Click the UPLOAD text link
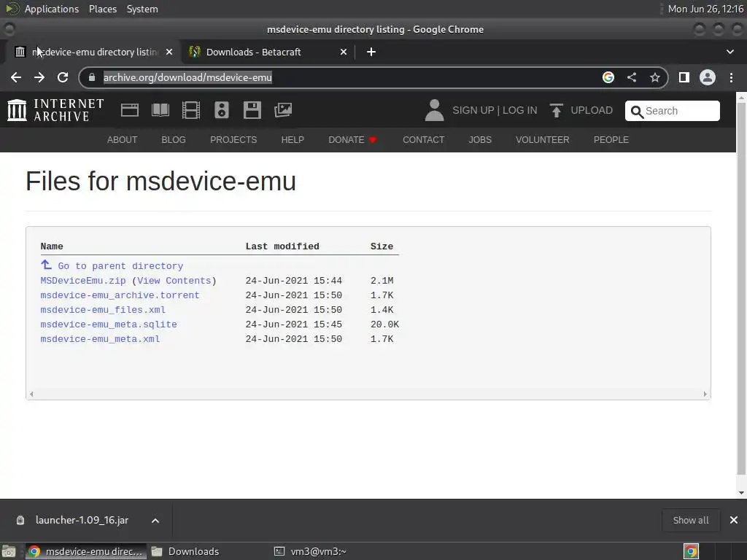Image resolution: width=747 pixels, height=560 pixels. point(591,110)
